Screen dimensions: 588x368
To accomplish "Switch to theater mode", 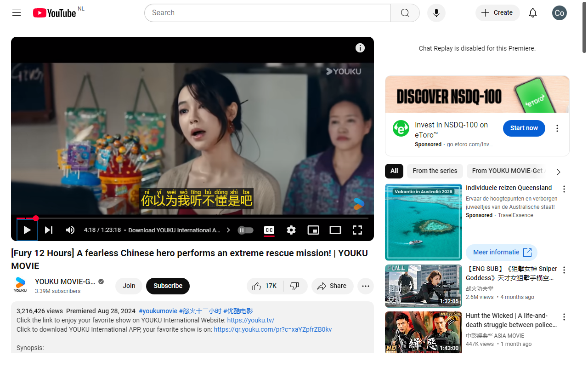I will (x=335, y=230).
